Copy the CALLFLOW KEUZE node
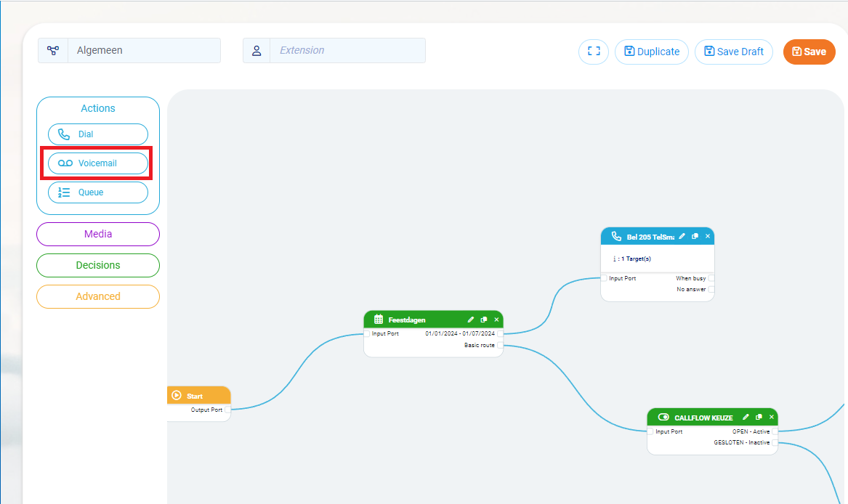This screenshot has width=848, height=504. click(759, 418)
